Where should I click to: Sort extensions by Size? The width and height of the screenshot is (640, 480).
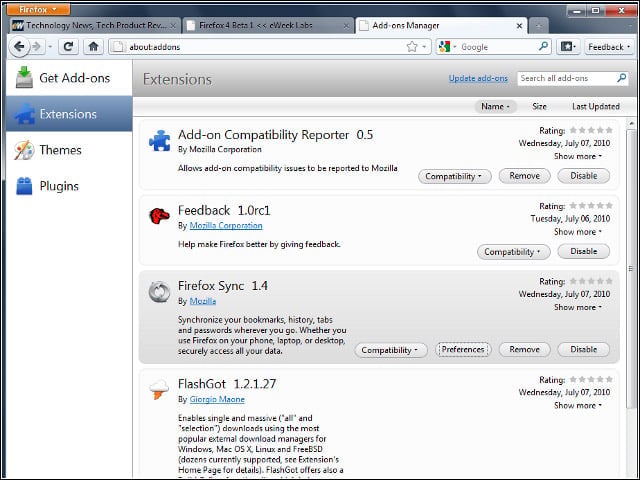pos(539,107)
